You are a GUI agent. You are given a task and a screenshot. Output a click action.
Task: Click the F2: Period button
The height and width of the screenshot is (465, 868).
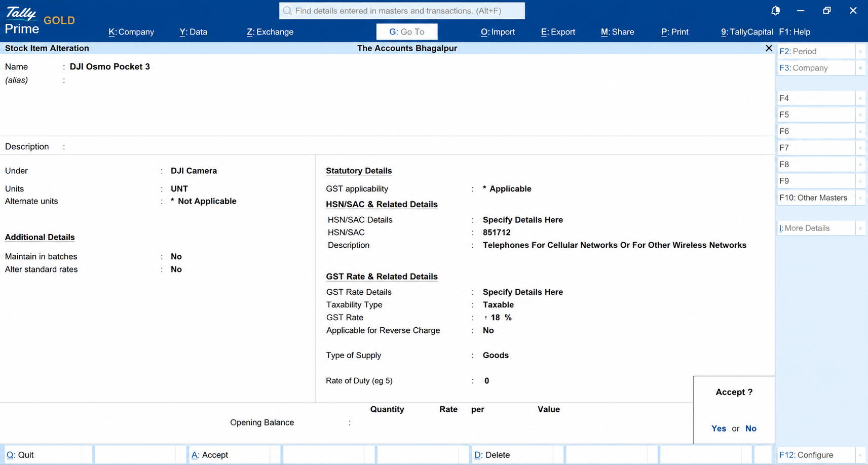coord(816,51)
